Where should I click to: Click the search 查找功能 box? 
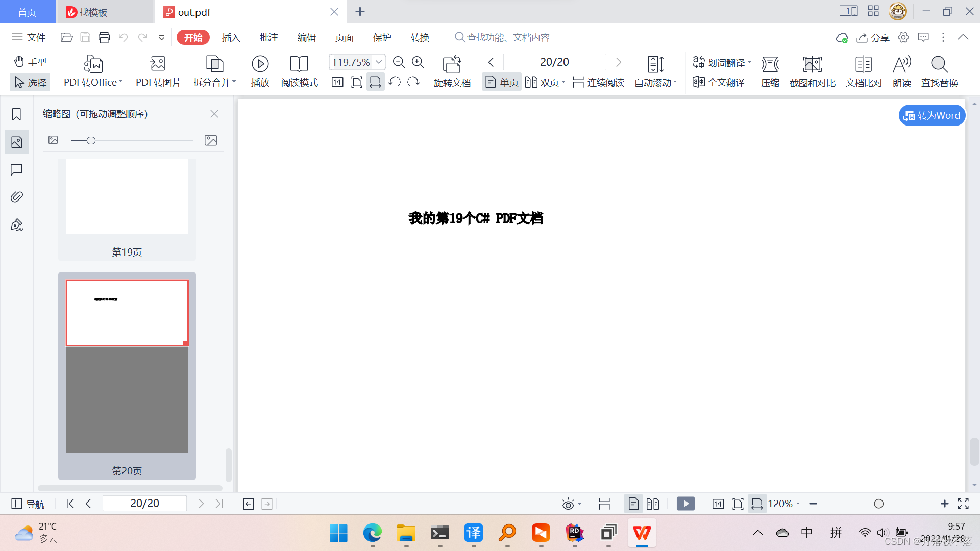pos(502,37)
